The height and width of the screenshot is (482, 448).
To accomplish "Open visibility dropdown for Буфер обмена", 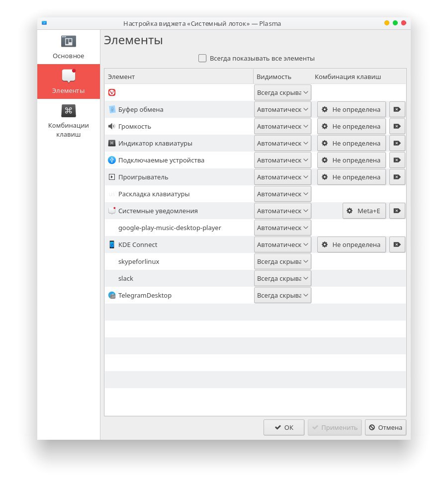I will coord(282,109).
